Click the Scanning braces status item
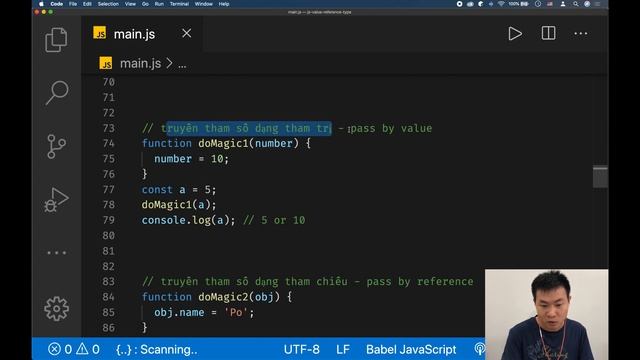The height and width of the screenshot is (360, 640). click(x=157, y=350)
